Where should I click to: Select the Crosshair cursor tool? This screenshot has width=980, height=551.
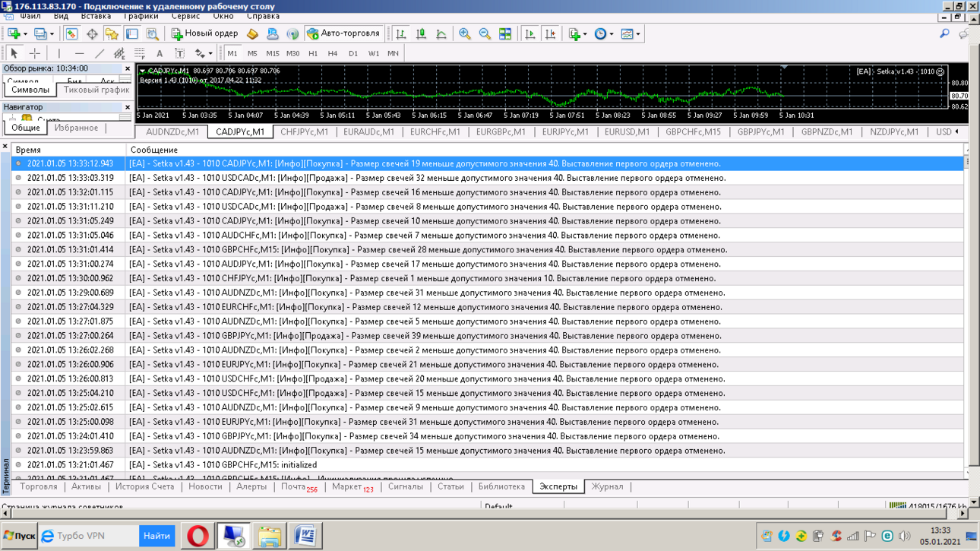tap(34, 53)
